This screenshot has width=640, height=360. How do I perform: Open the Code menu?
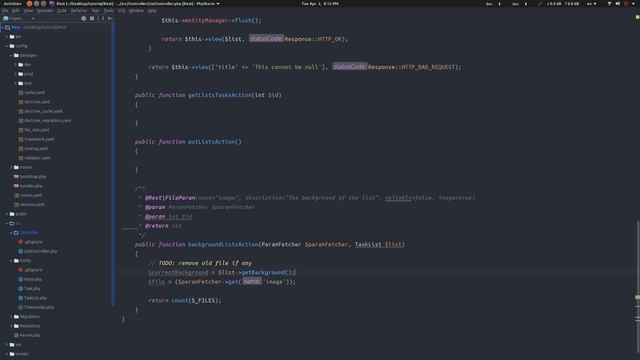pos(62,11)
